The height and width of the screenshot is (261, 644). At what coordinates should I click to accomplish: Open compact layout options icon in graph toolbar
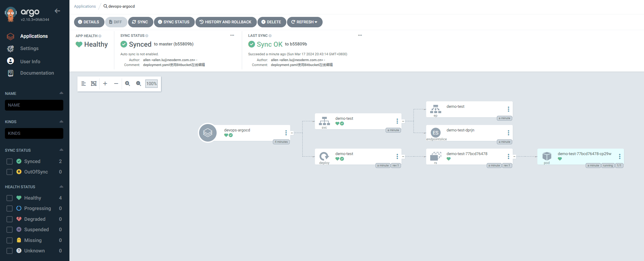pyautogui.click(x=83, y=84)
